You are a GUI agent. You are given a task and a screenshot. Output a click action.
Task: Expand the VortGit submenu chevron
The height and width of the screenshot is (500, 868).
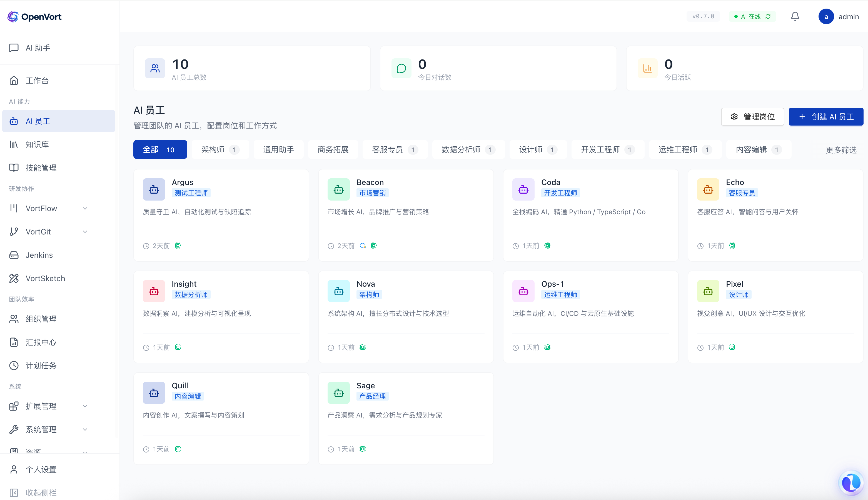[85, 232]
